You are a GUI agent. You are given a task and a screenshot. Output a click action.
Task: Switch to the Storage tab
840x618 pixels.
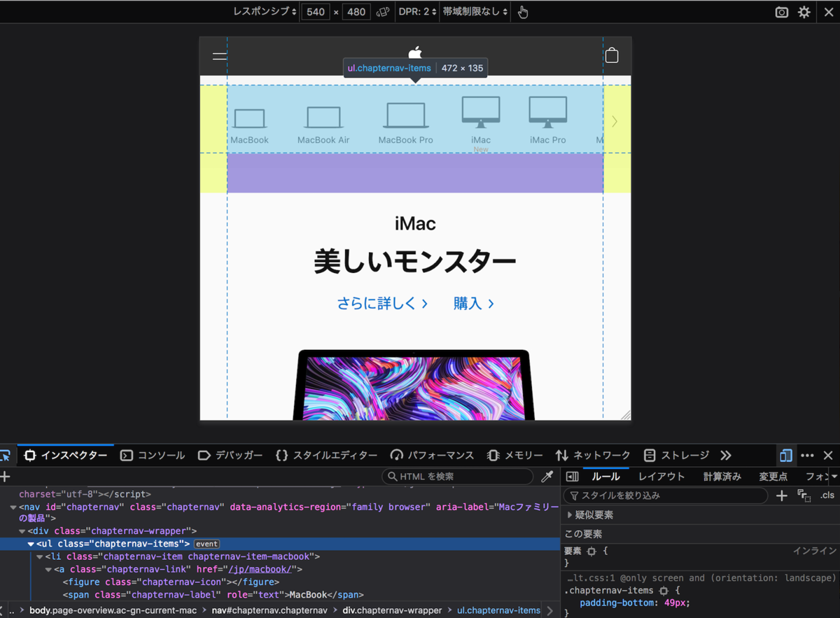click(676, 455)
